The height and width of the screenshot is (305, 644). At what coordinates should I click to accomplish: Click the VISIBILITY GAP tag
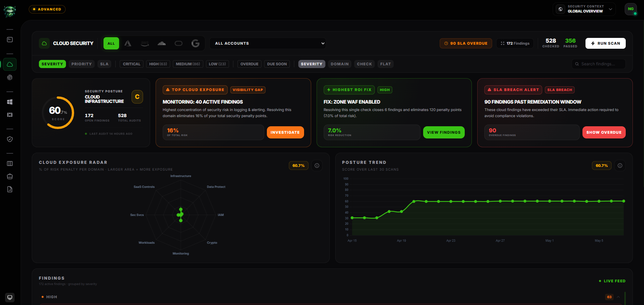coord(248,90)
